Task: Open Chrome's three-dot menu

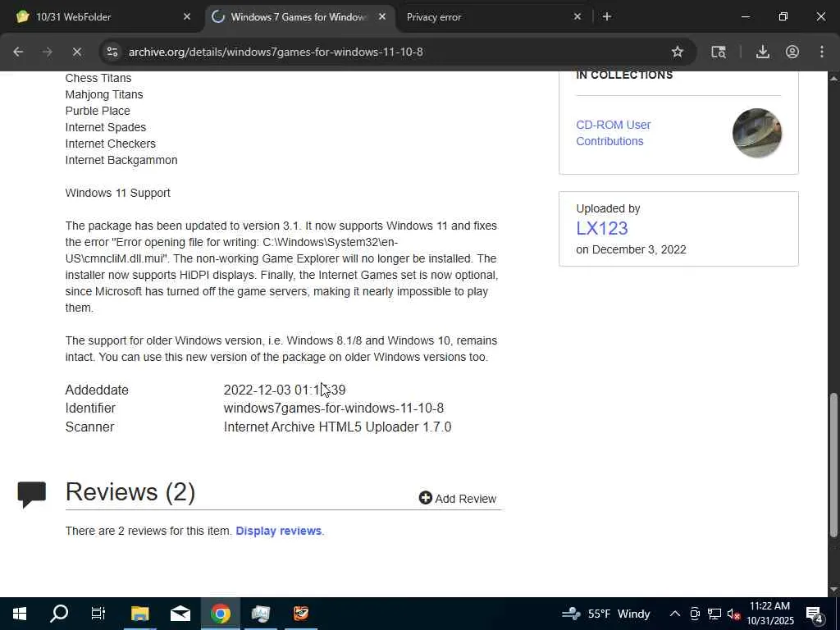Action: [822, 52]
